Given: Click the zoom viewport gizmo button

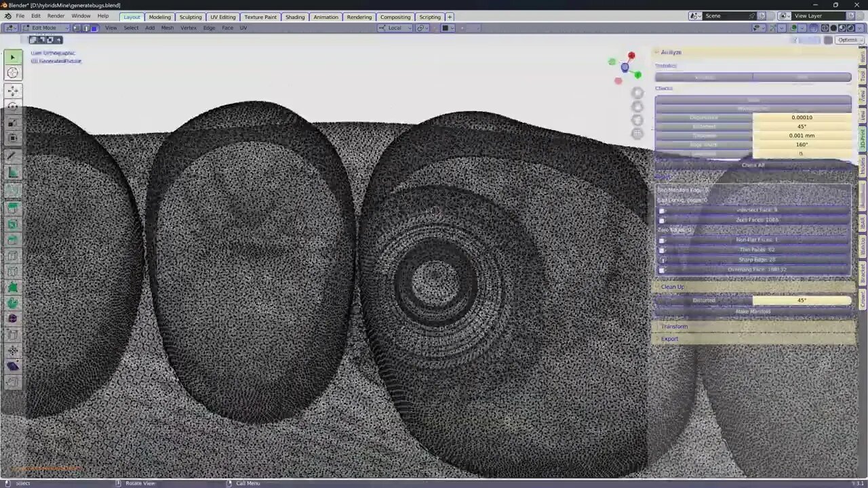Looking at the screenshot, I should coord(637,93).
